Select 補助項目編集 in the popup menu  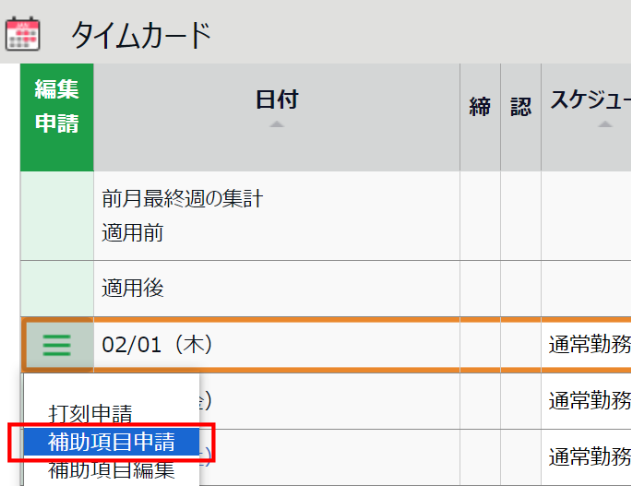[111, 470]
